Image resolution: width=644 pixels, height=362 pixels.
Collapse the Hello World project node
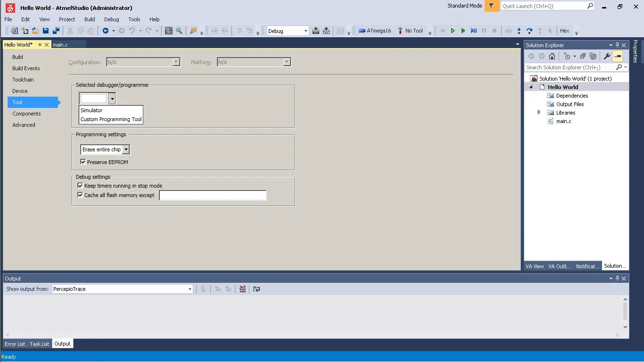pos(531,87)
